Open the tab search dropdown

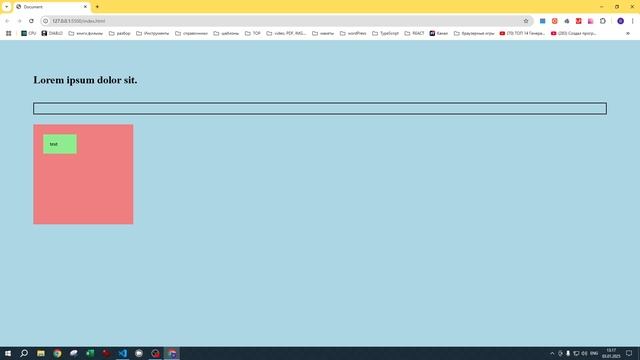tap(7, 7)
